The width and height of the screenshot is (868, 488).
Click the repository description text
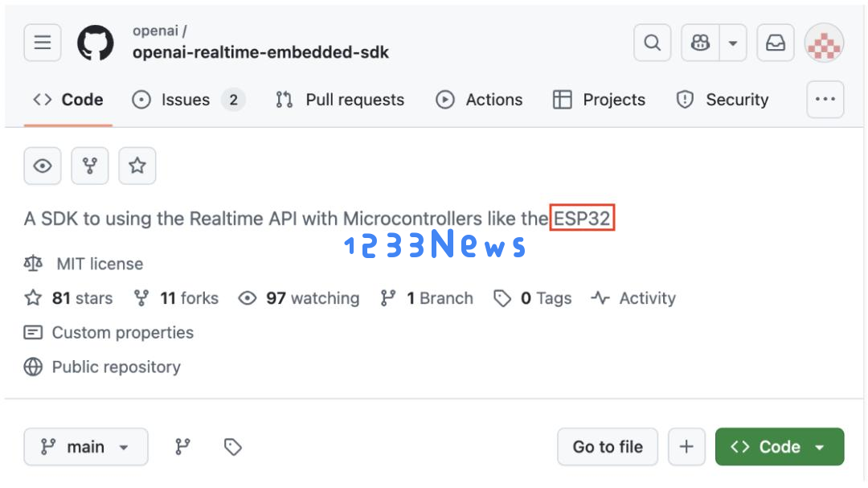click(x=317, y=218)
